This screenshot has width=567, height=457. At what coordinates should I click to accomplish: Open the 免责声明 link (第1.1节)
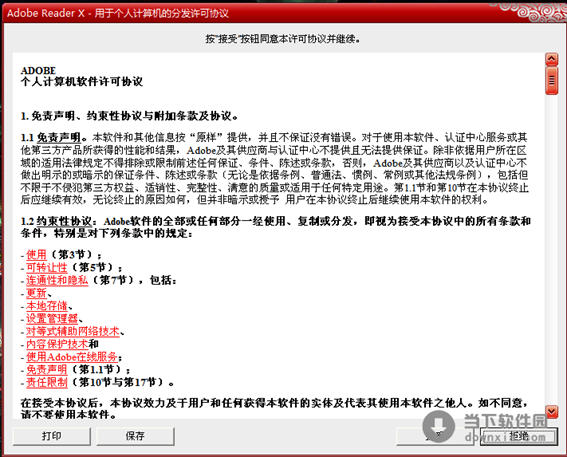[x=47, y=370]
